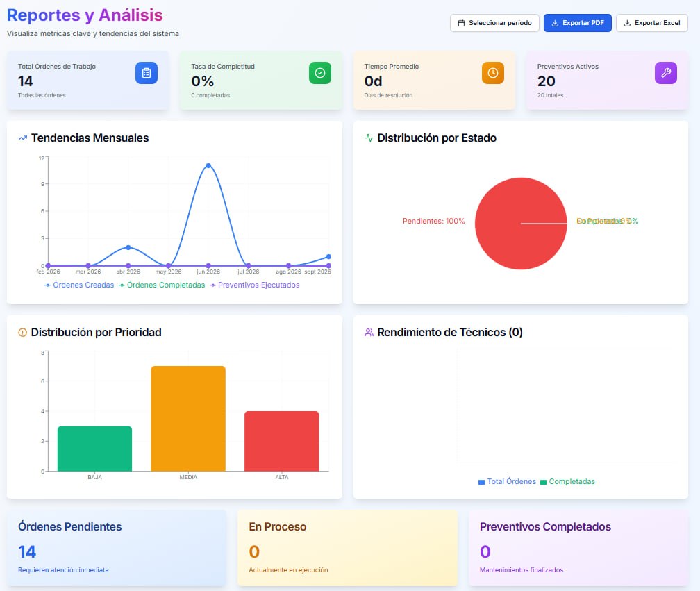This screenshot has width=700, height=591.
Task: Click the Requieren atención inmediata caption
Action: (63, 570)
